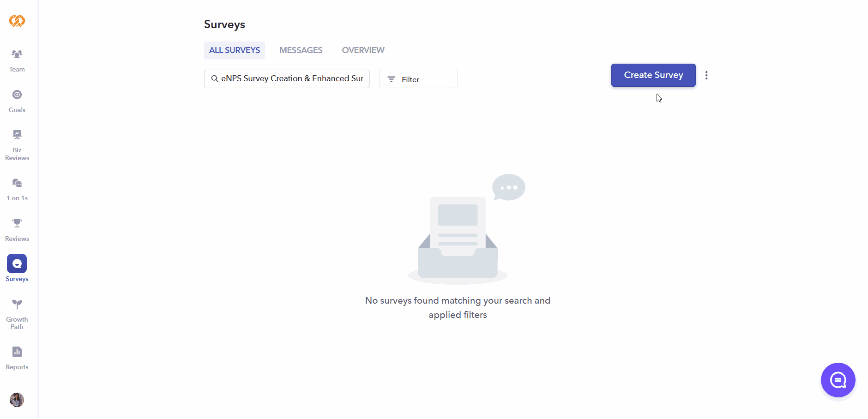The width and height of the screenshot is (868, 419).
Task: Switch to the All Surveys tab
Action: click(x=235, y=50)
